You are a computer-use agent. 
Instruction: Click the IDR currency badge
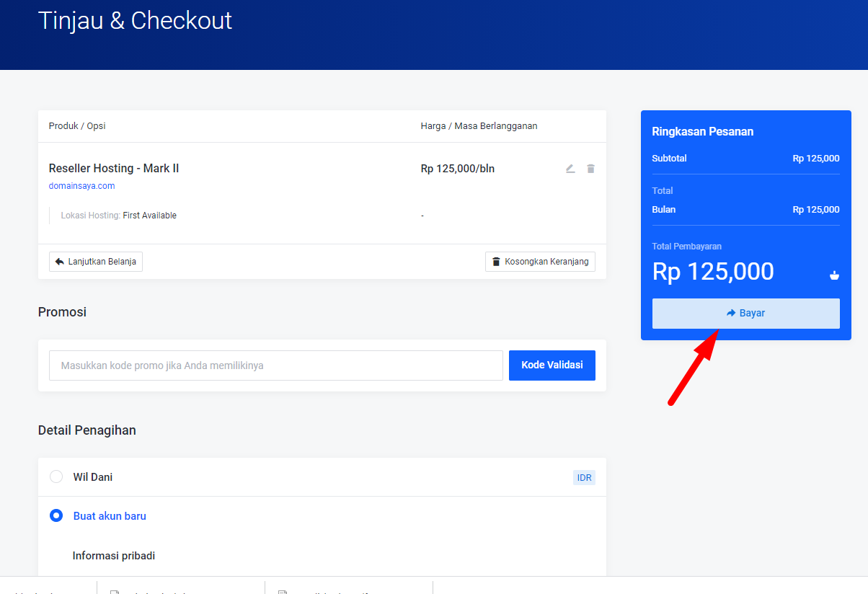(x=584, y=477)
